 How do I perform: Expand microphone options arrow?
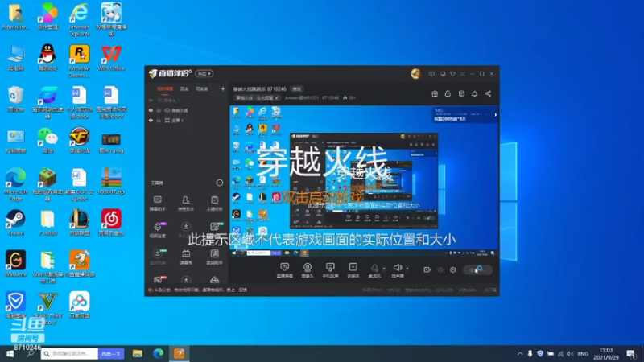click(x=384, y=269)
